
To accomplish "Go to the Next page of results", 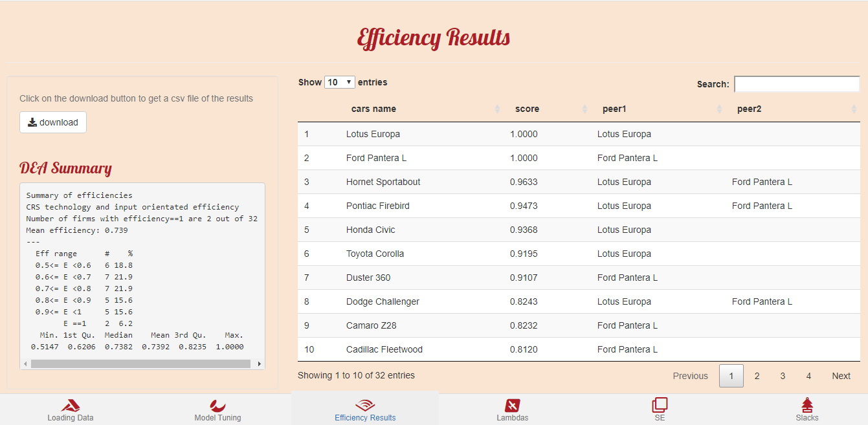I will pyautogui.click(x=841, y=376).
